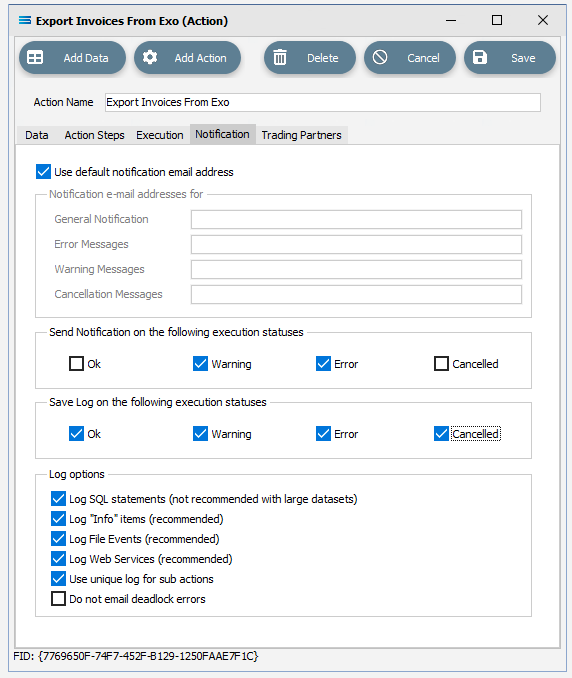The height and width of the screenshot is (678, 572).
Task: Click the trash can Delete icon
Action: (x=280, y=57)
